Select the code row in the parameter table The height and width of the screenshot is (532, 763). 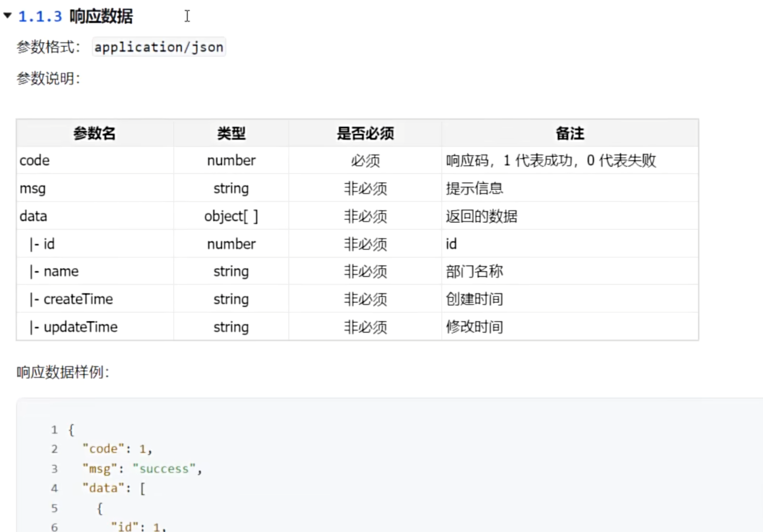click(x=34, y=160)
